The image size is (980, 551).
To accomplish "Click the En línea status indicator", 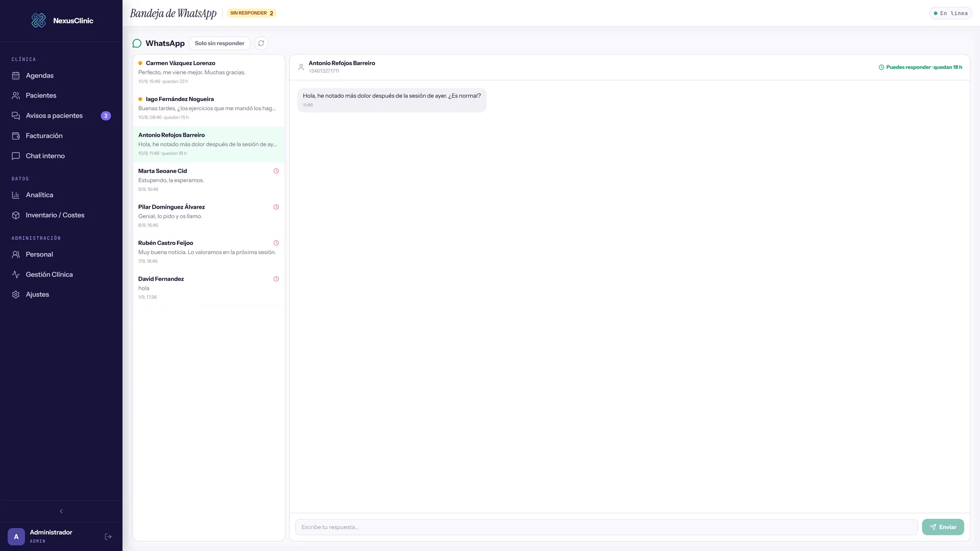I will click(950, 13).
